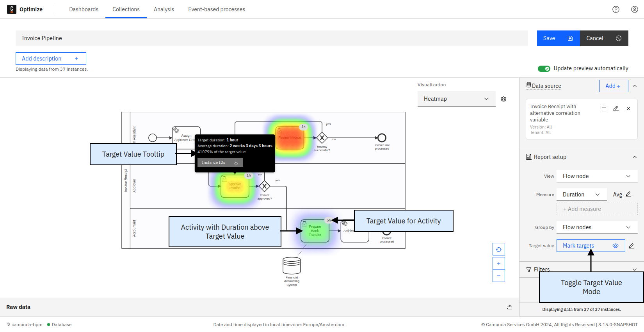
Task: Click the Save button
Action: (558, 38)
